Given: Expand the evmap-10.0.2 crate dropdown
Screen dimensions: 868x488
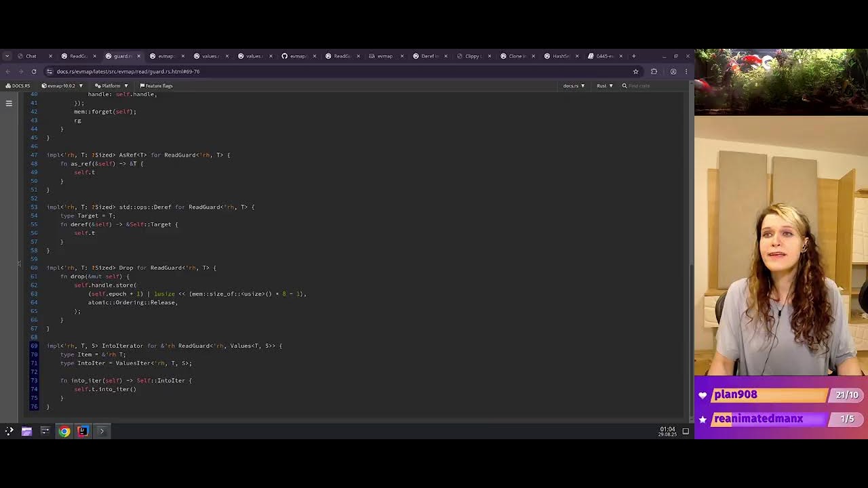Looking at the screenshot, I should point(62,86).
